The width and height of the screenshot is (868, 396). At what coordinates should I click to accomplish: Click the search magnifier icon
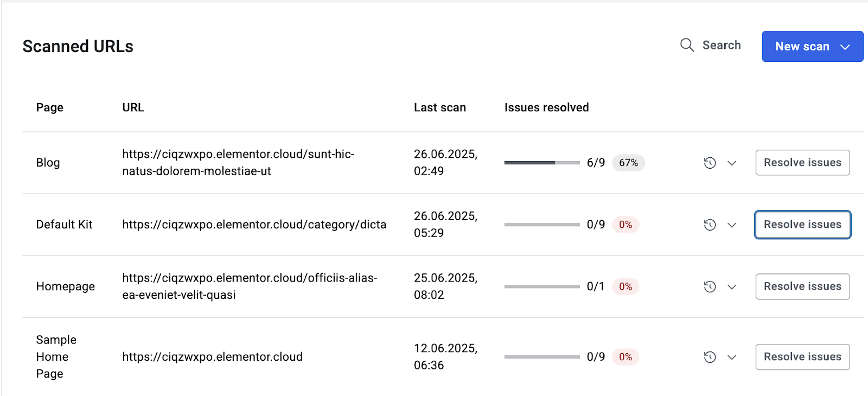click(x=687, y=45)
